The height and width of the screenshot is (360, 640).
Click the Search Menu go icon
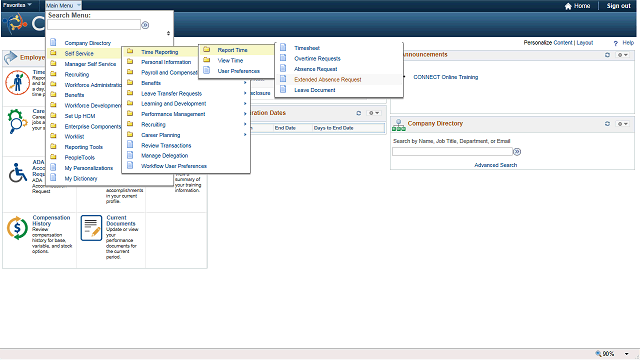(x=145, y=25)
